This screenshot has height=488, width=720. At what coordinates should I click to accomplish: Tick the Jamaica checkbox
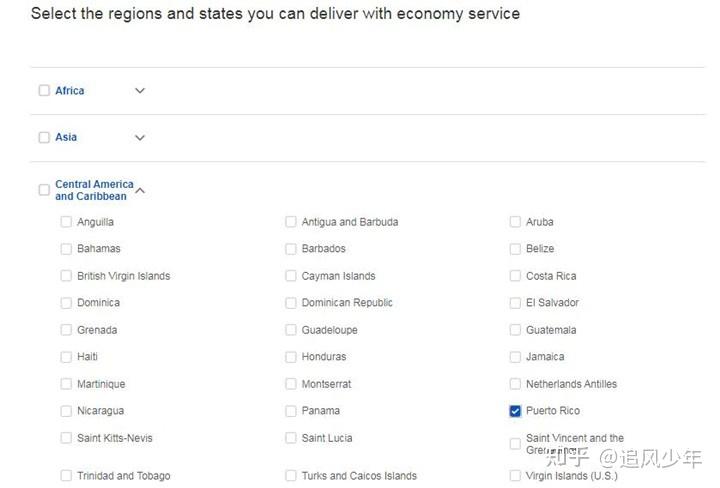tap(515, 357)
